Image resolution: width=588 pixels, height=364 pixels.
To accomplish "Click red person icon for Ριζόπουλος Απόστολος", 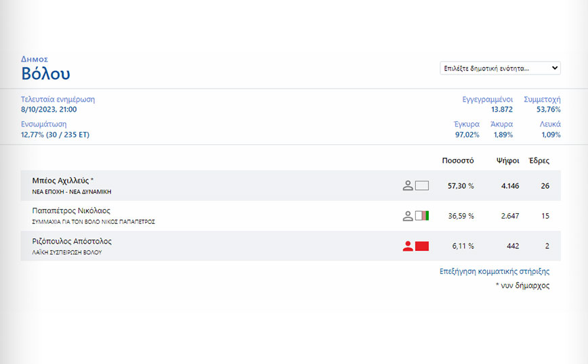I will pyautogui.click(x=408, y=246).
